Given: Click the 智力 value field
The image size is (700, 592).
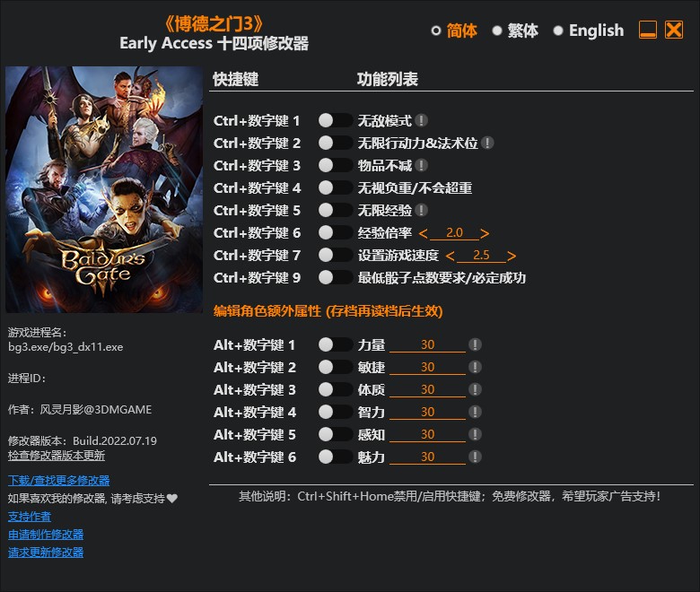Looking at the screenshot, I should click(427, 412).
